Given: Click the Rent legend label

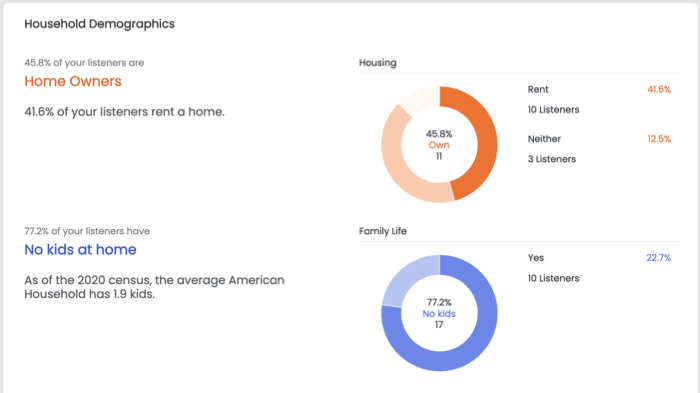Looking at the screenshot, I should point(538,89).
